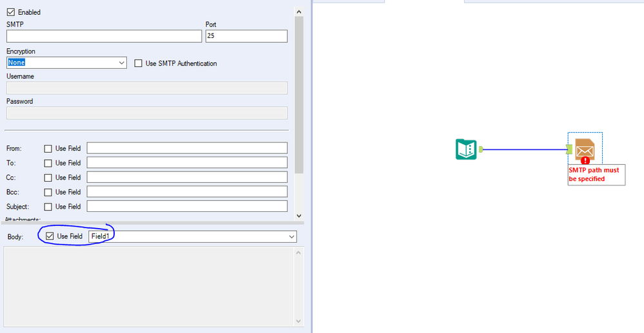Enable Use SMTP Authentication
Screen dimensions: 644x333
[139, 63]
